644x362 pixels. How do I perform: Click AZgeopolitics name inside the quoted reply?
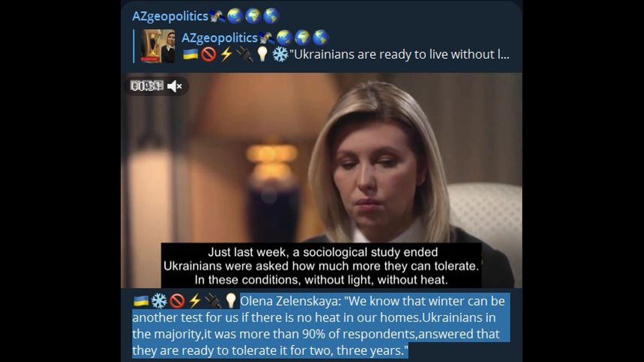pos(219,38)
